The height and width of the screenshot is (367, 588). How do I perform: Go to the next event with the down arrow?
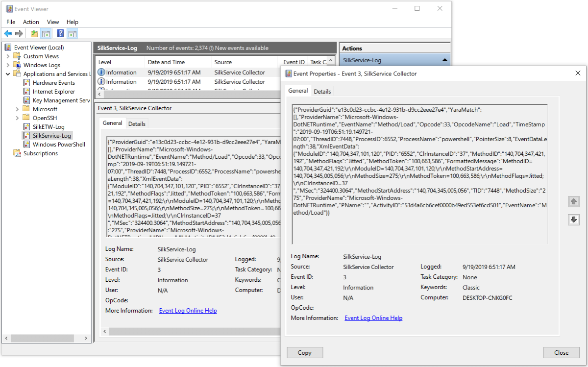click(574, 220)
